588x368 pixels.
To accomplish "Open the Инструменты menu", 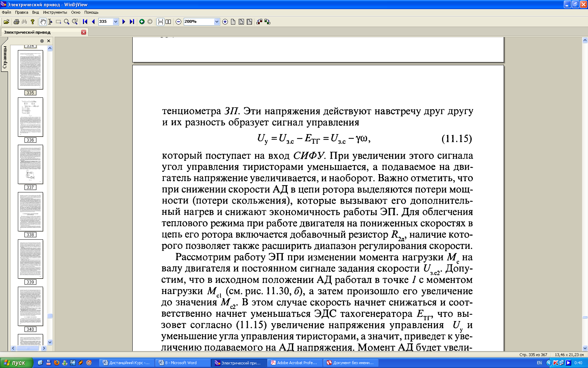I will (55, 12).
